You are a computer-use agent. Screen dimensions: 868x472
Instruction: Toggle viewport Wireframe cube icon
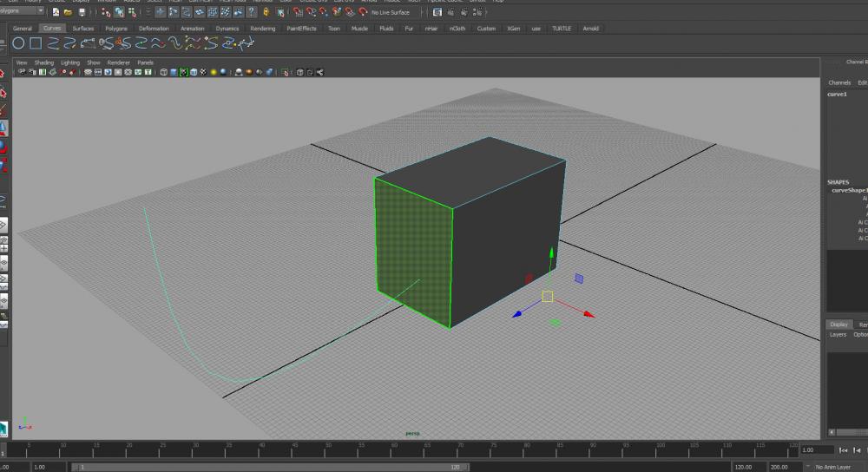(x=163, y=73)
